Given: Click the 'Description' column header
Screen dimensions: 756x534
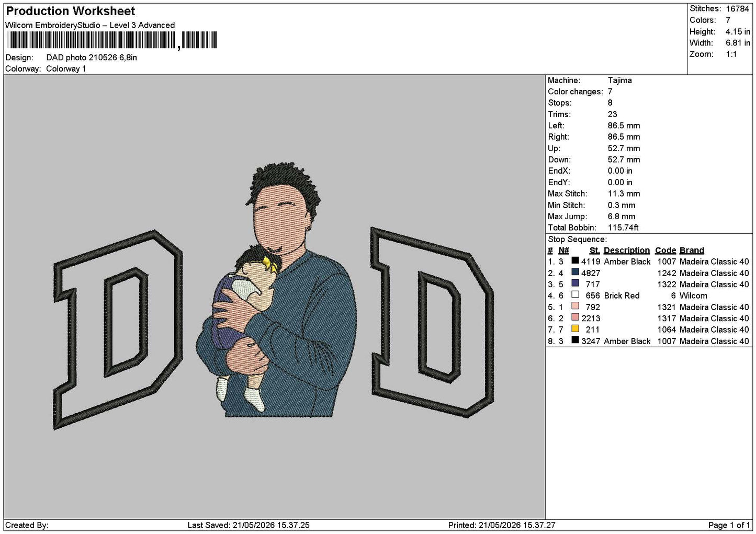Looking at the screenshot, I should point(627,251).
